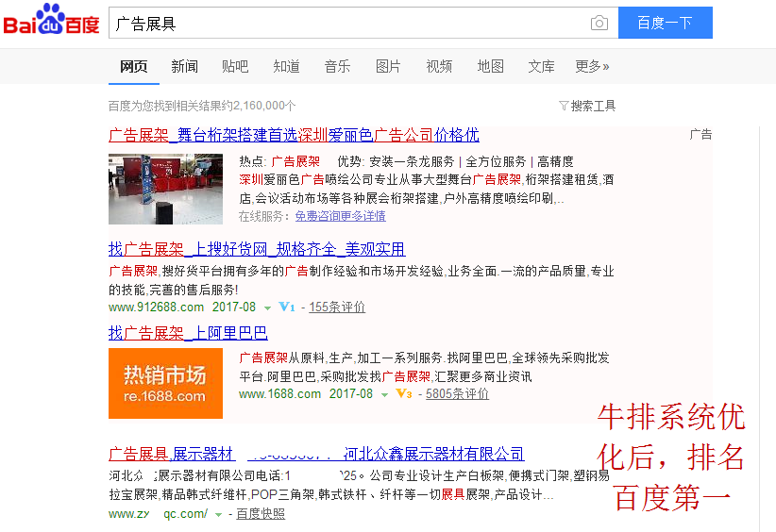776x532 pixels.
Task: Go to the 文库 tab
Action: (x=542, y=66)
